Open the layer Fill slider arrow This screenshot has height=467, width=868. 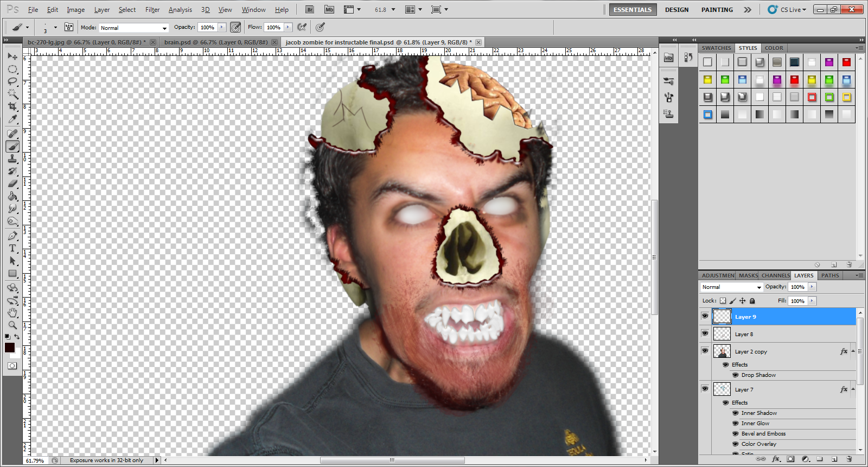click(x=812, y=301)
